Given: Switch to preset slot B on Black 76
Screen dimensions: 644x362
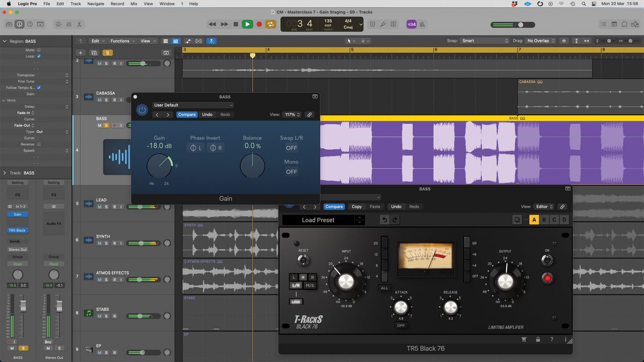Looking at the screenshot, I should (544, 219).
